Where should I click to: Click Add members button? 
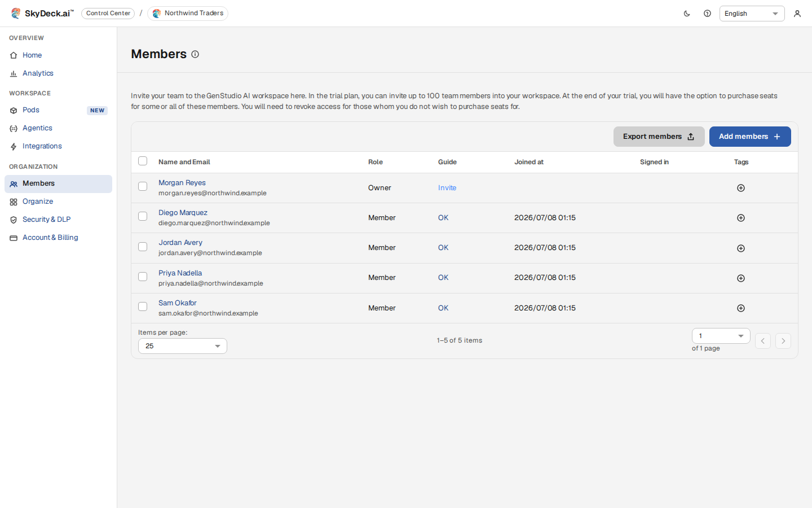tap(750, 137)
